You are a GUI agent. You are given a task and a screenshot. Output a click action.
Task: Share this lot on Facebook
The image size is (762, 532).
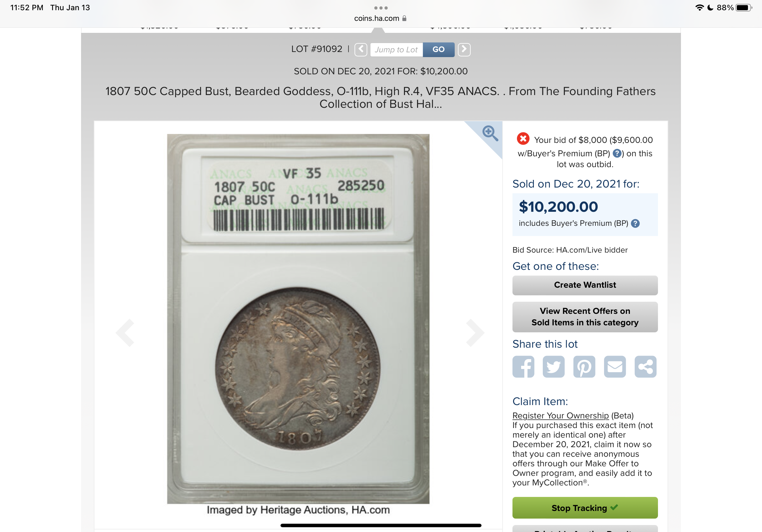coord(523,366)
